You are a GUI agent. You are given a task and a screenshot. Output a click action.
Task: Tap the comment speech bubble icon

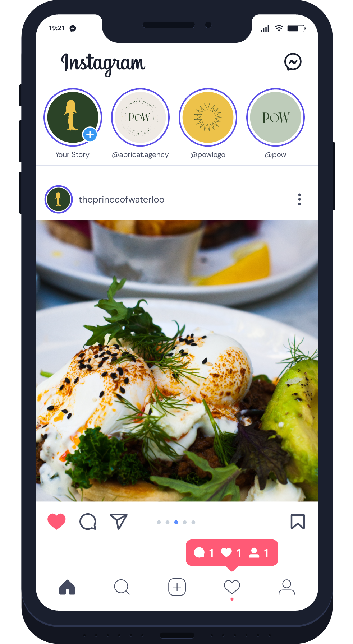point(88,522)
